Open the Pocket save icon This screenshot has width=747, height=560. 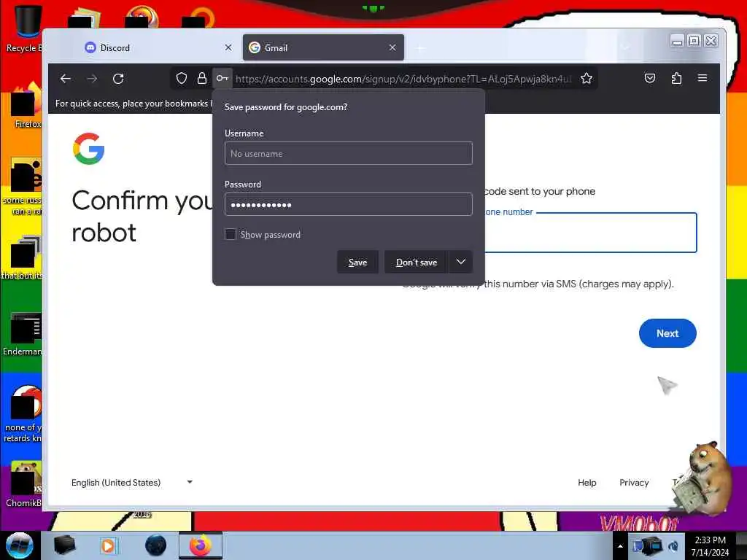[x=650, y=78]
